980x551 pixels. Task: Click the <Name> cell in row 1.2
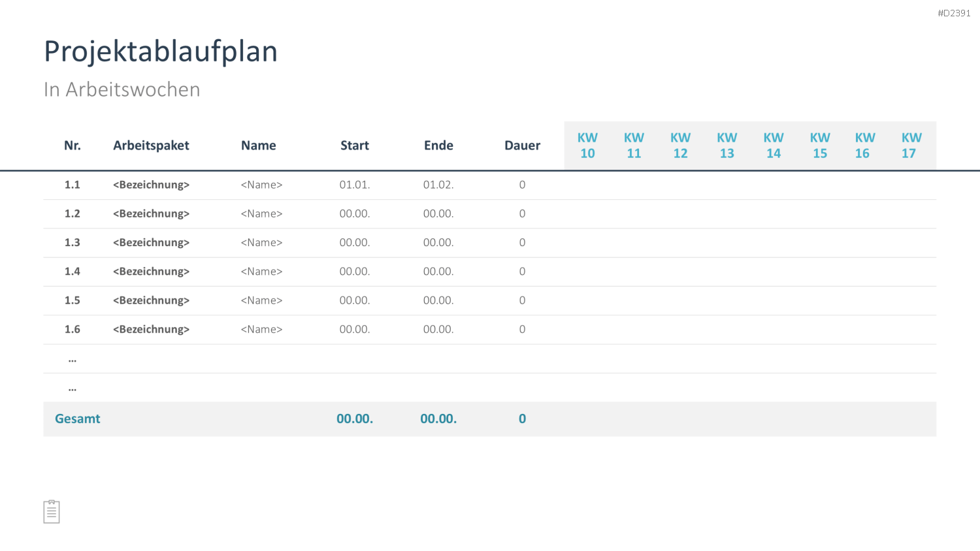pyautogui.click(x=261, y=213)
